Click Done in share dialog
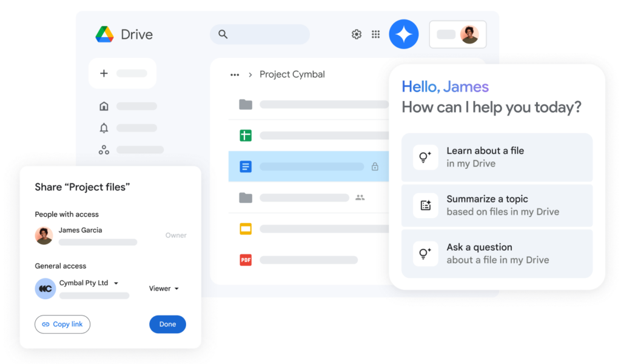 [167, 325]
